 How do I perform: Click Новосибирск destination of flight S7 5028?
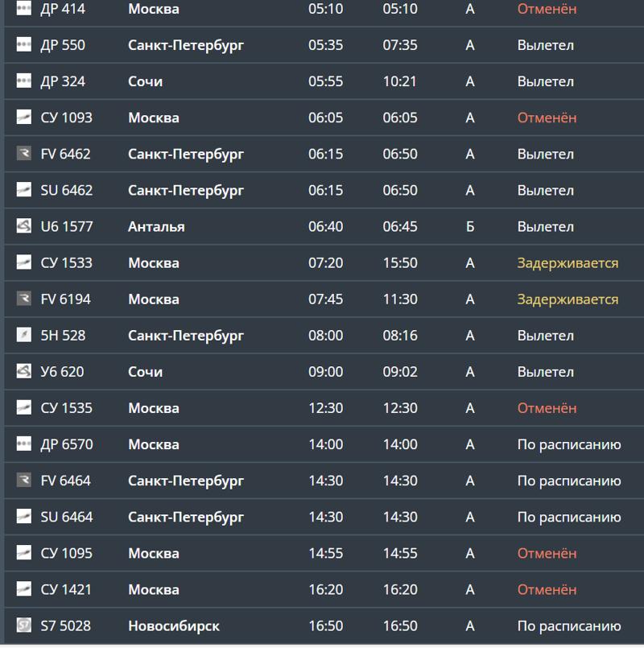click(173, 625)
